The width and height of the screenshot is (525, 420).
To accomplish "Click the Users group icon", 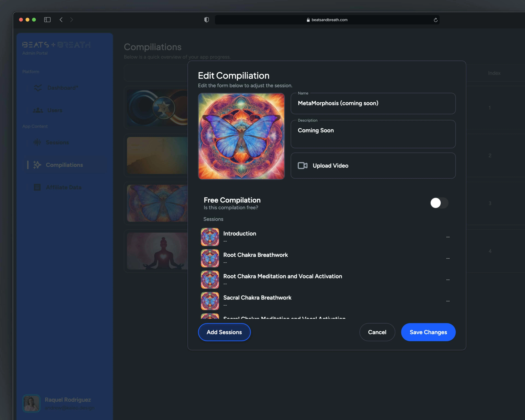I will pyautogui.click(x=38, y=110).
